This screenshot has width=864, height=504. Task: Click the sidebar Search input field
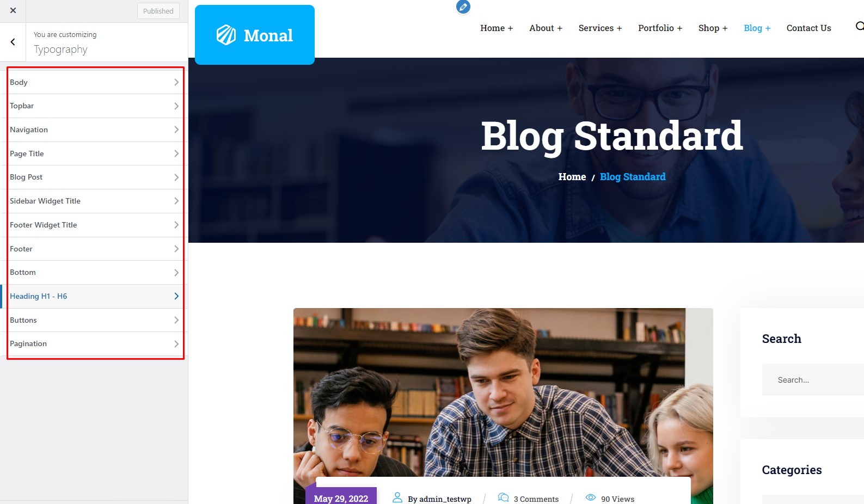(x=813, y=379)
